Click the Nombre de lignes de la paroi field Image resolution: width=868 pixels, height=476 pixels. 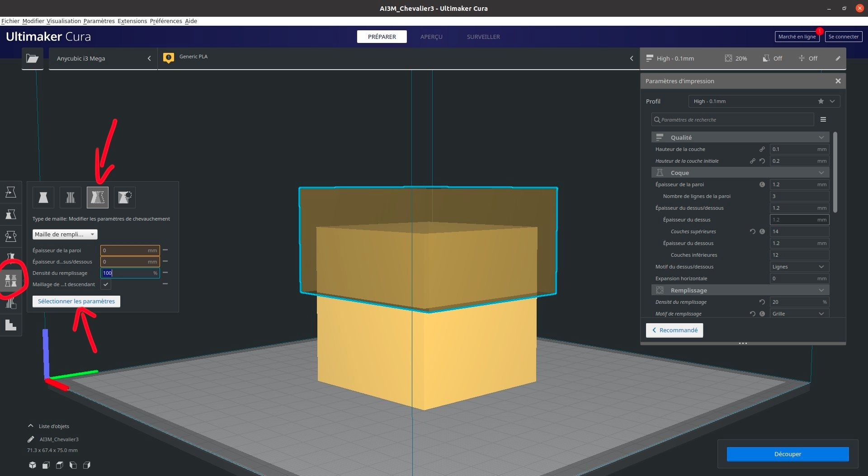[799, 196]
